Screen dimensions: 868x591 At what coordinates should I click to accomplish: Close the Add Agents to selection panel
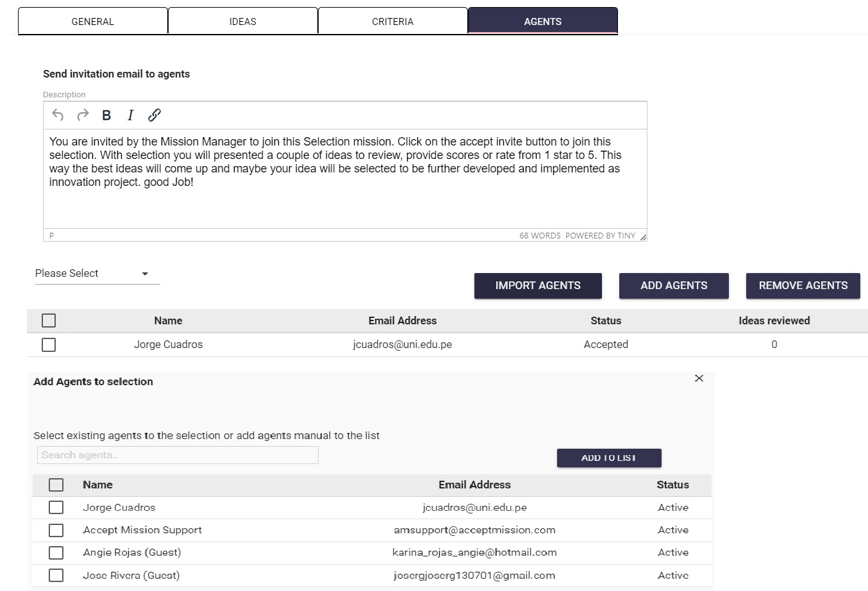(699, 378)
